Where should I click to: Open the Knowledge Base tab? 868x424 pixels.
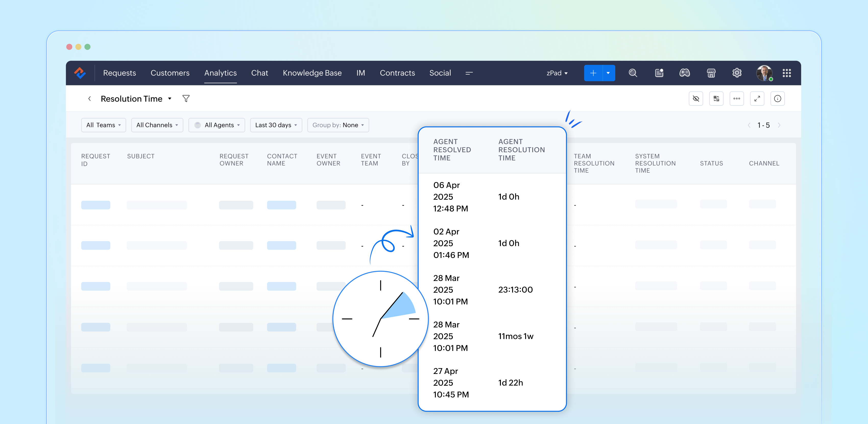click(x=312, y=73)
